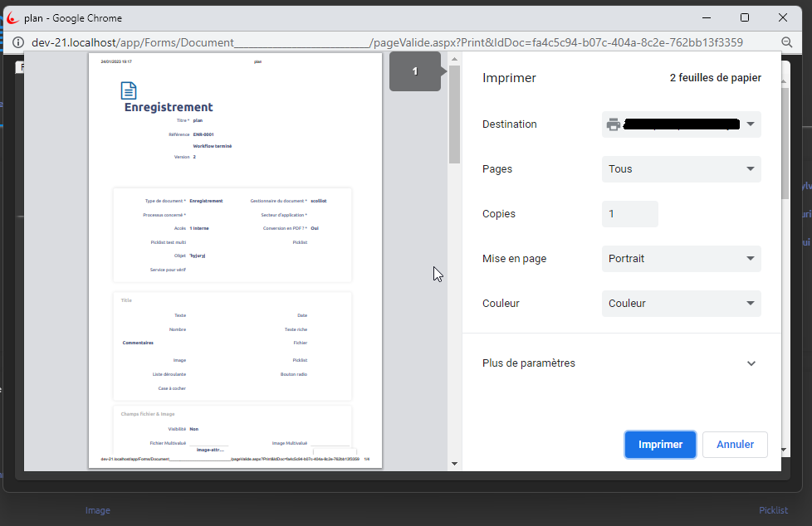Click the print preview scrollbar thumb

[454, 114]
